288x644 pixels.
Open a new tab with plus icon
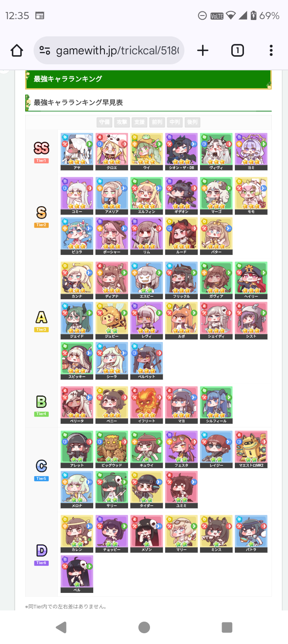[x=203, y=50]
